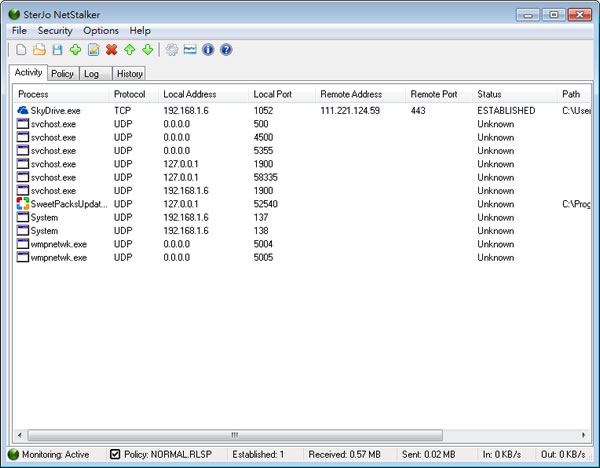Click the green Move Up arrow icon
Viewport: 600px width, 468px height.
(x=129, y=49)
